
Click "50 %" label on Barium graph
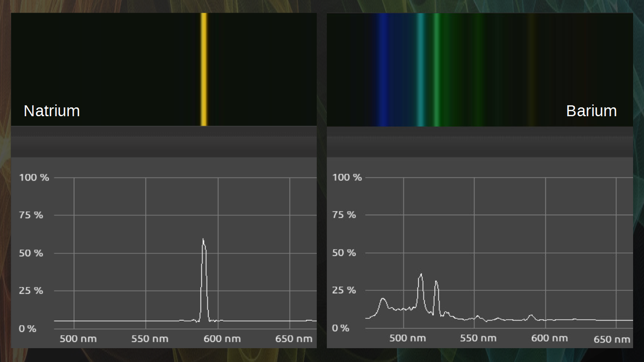(x=344, y=253)
